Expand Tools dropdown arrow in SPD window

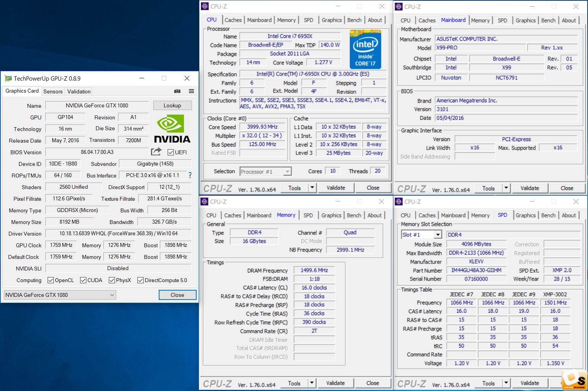tap(506, 383)
